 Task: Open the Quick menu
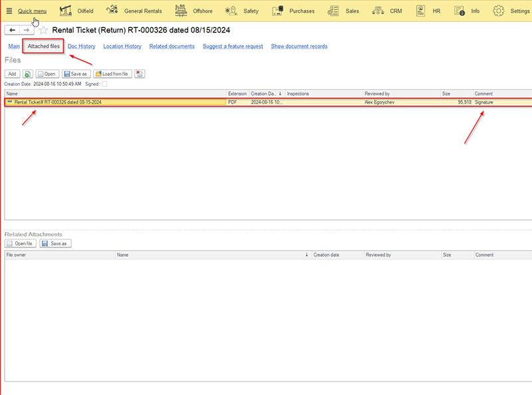click(x=27, y=11)
